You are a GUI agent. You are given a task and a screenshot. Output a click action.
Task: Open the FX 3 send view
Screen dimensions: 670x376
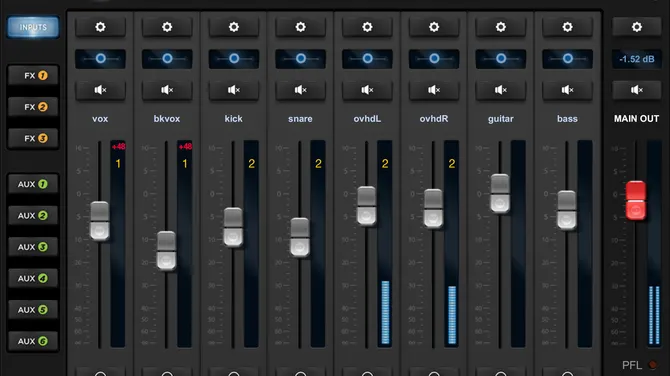click(33, 138)
